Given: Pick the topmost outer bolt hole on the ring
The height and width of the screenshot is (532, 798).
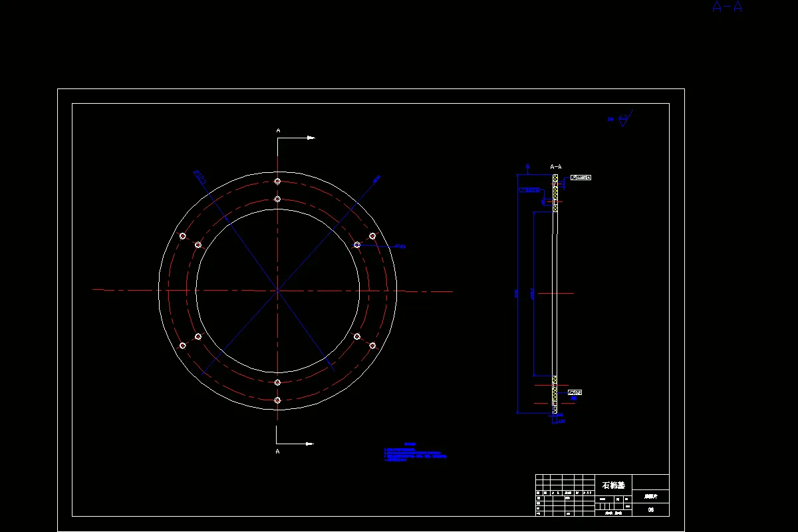Looking at the screenshot, I should (x=277, y=181).
